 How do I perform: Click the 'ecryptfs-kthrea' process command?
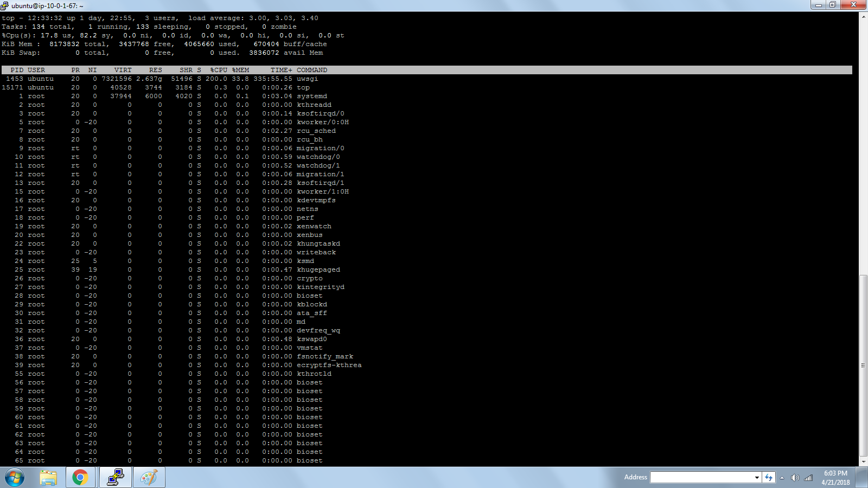[329, 365]
